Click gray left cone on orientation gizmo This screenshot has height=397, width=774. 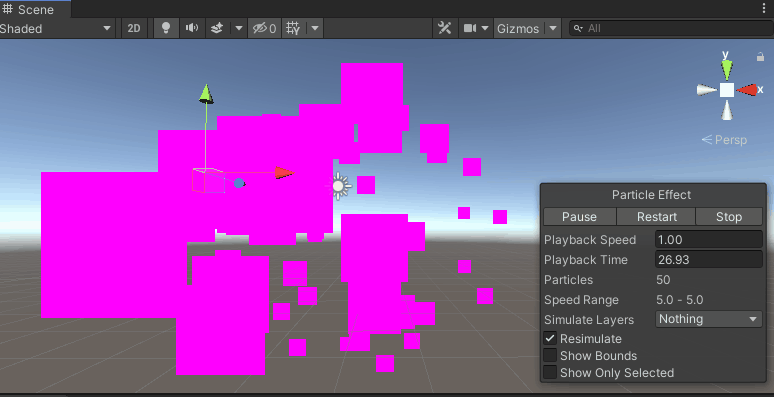click(x=706, y=90)
